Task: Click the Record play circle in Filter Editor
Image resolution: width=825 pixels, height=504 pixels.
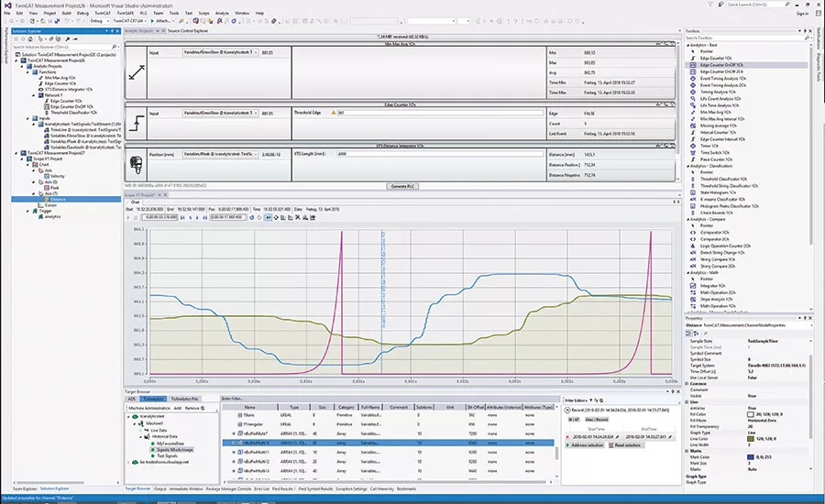Action: click(567, 410)
